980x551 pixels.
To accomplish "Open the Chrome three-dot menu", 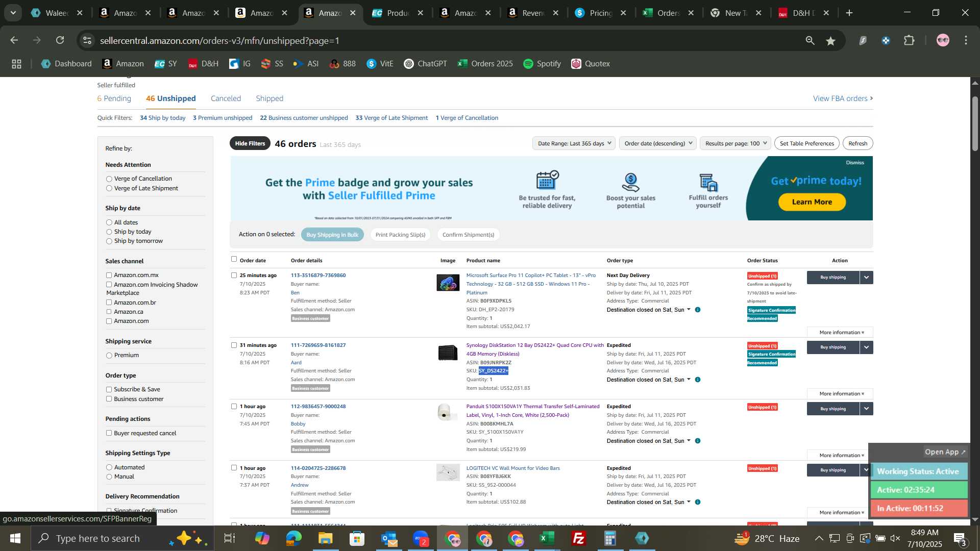I will tap(966, 40).
